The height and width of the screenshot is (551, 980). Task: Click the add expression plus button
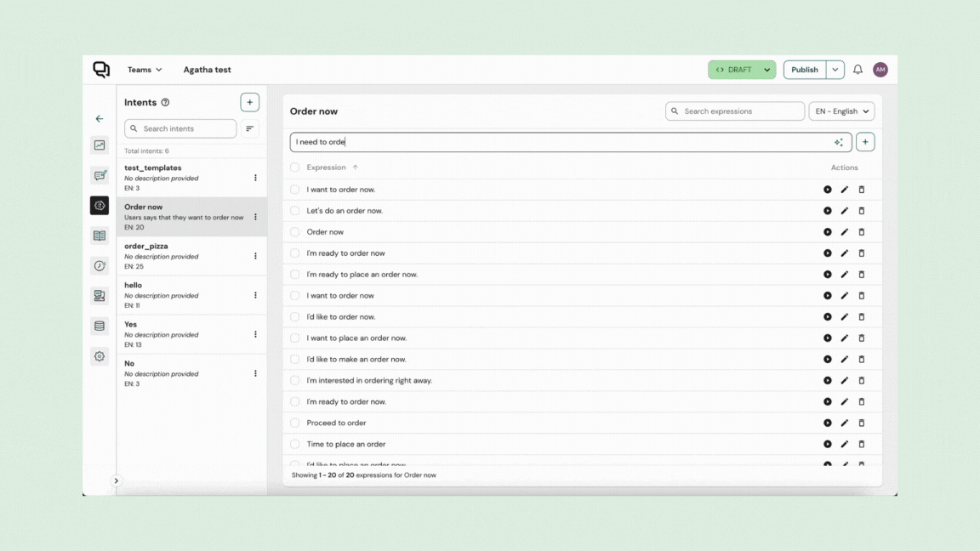(865, 142)
